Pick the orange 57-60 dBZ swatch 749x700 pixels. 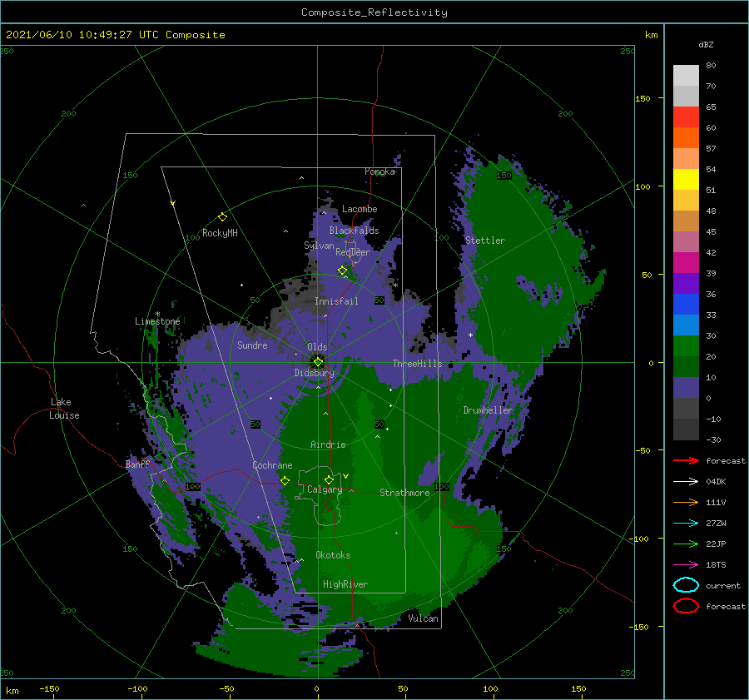[686, 138]
